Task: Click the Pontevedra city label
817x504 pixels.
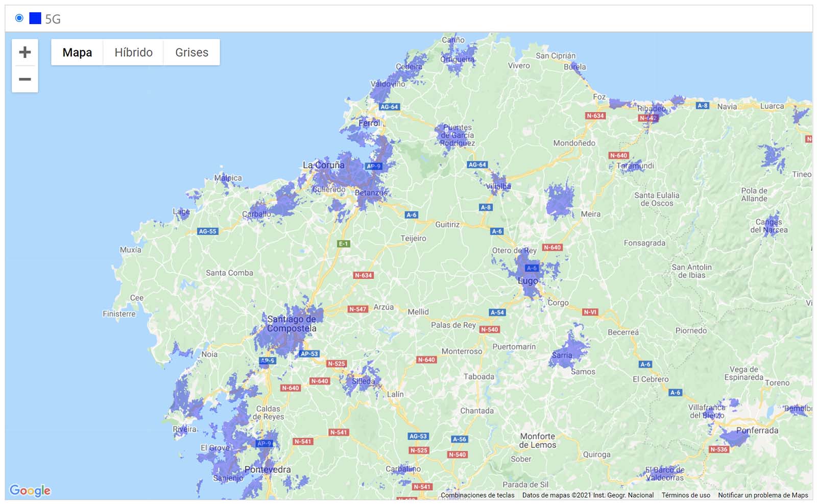Action: tap(268, 469)
